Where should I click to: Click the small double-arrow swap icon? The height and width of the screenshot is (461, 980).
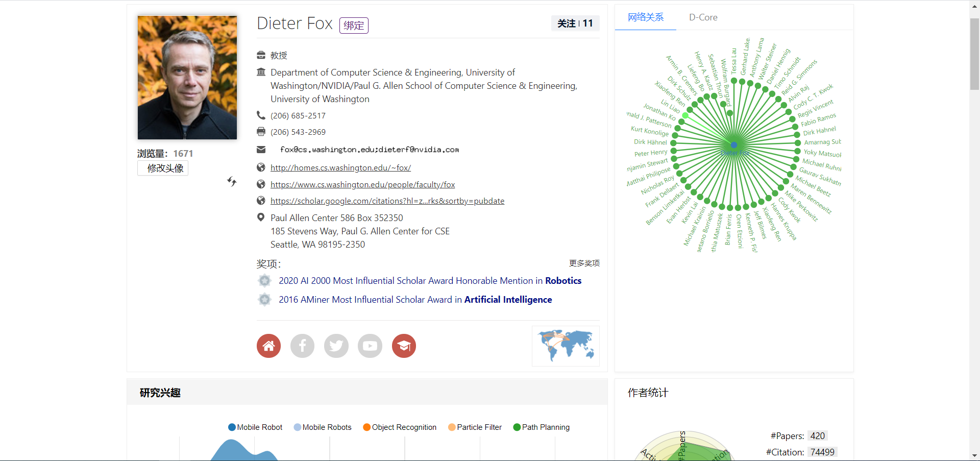point(232,181)
